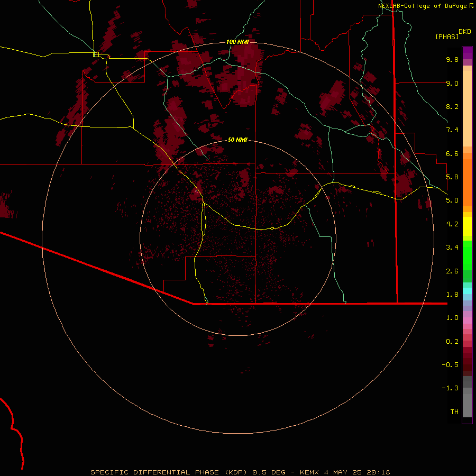Pick the cyan band of the color bar
This screenshot has height=476, width=476.
[x=467, y=291]
